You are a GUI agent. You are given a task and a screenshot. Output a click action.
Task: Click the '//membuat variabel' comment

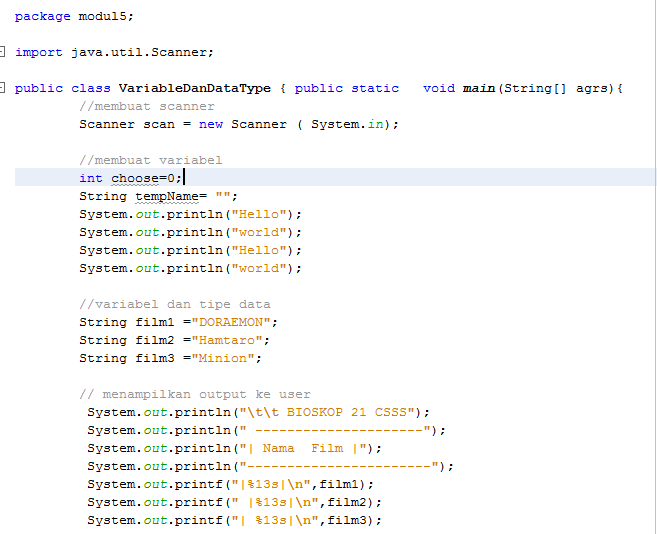coord(150,160)
